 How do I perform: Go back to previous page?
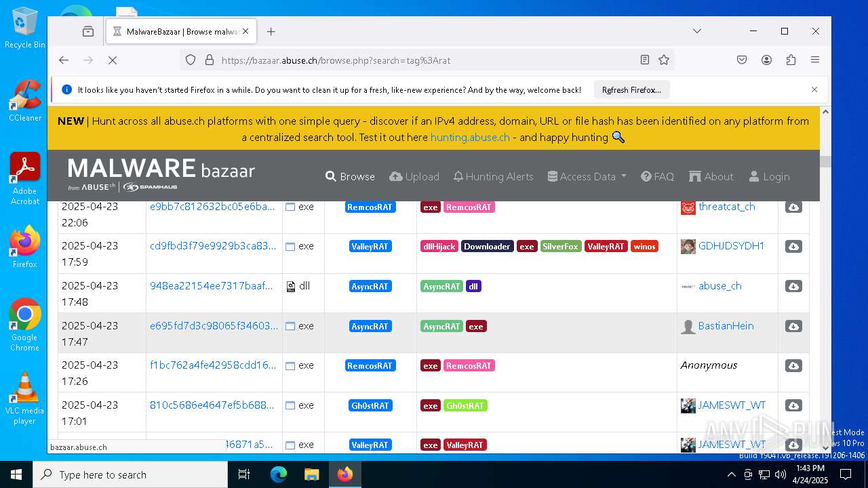click(x=64, y=60)
